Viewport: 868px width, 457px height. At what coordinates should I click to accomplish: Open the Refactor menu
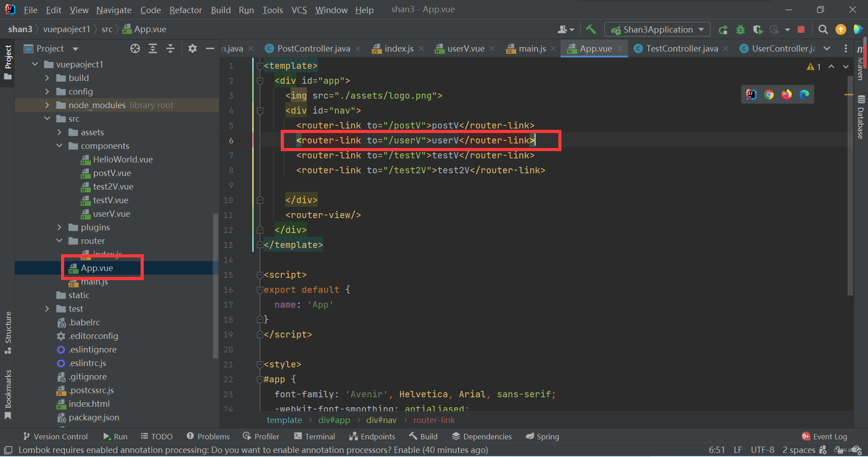tap(185, 10)
